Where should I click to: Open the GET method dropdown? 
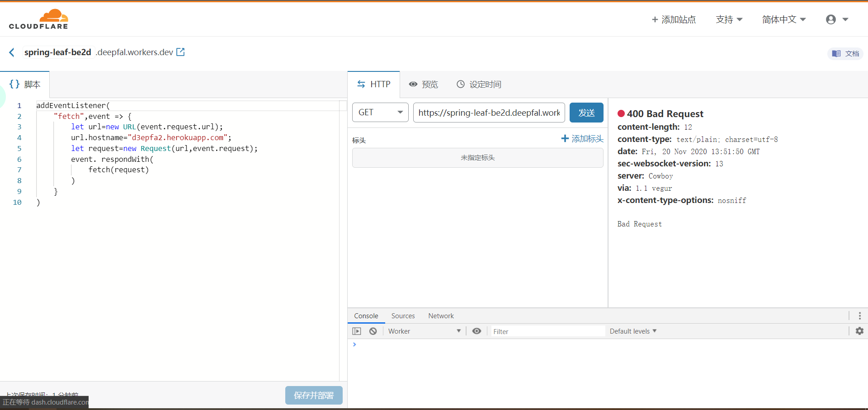pos(380,113)
